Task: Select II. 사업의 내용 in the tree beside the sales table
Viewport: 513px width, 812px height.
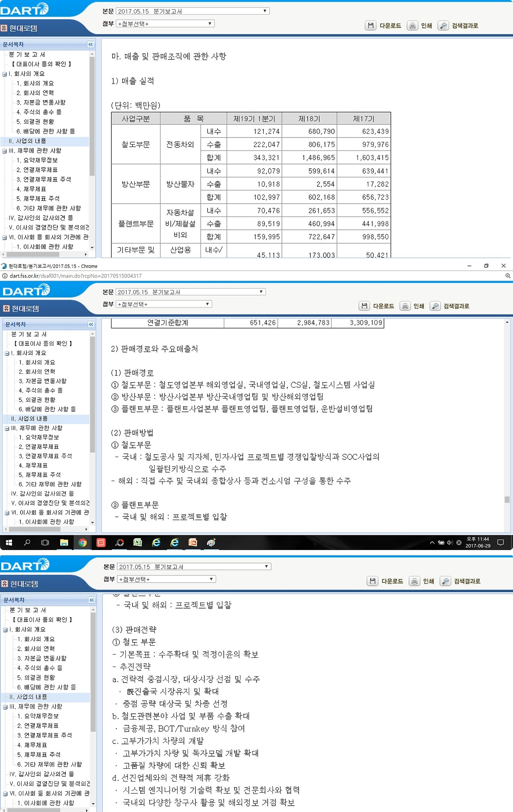Action: tap(28, 141)
